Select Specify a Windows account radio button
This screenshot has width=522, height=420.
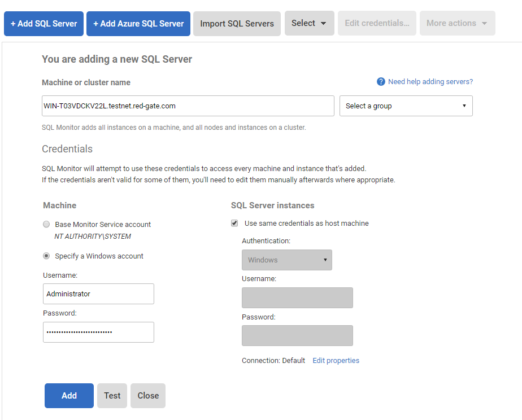tap(47, 256)
